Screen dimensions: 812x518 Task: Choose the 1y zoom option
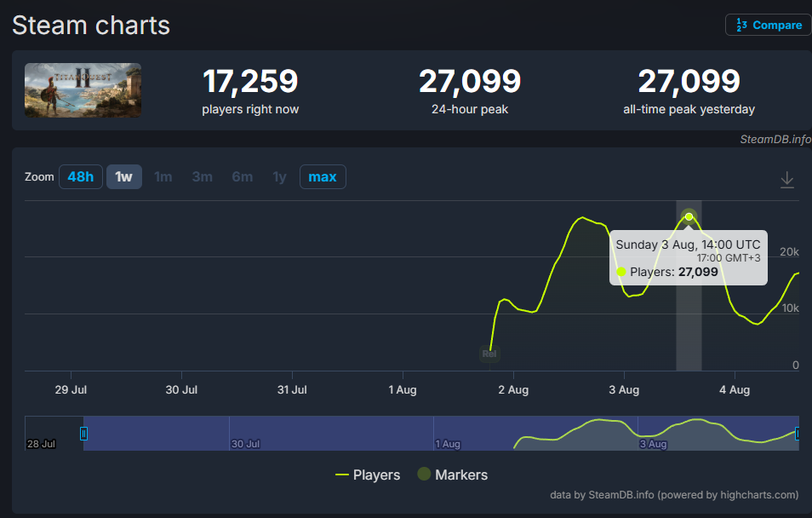tap(280, 177)
